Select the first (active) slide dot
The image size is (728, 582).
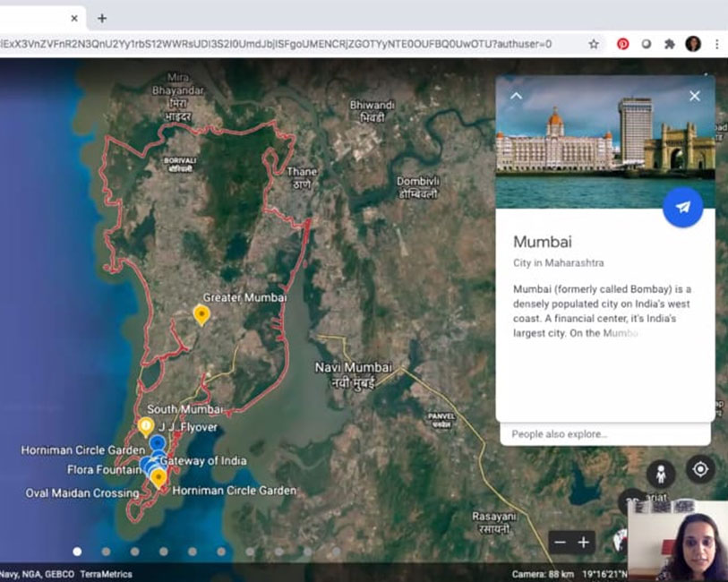(77, 552)
